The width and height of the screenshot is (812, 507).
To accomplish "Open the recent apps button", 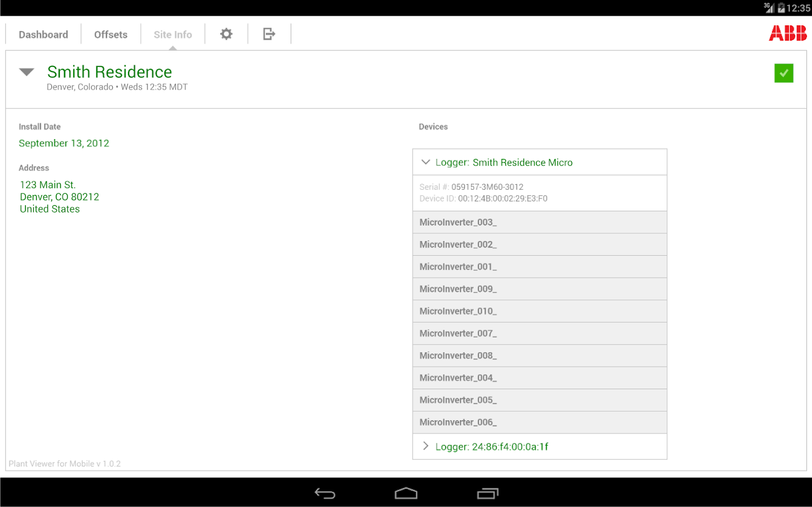I will pyautogui.click(x=487, y=493).
